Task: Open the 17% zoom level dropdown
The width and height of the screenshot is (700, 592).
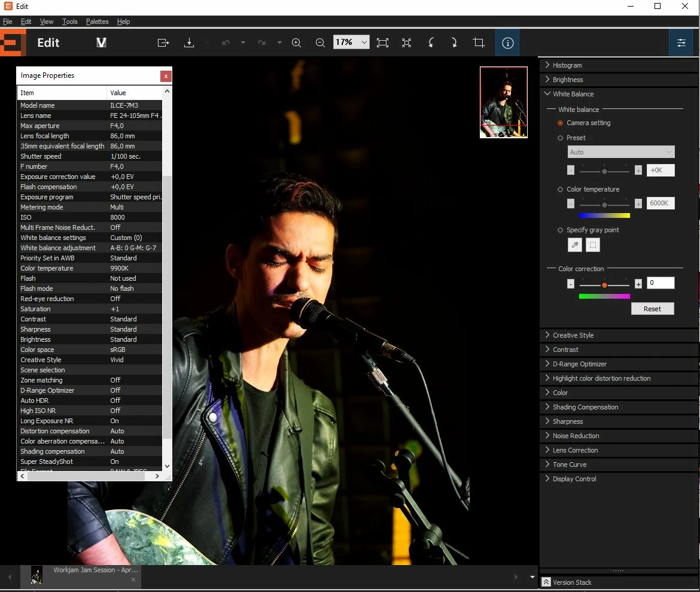Action: 364,42
